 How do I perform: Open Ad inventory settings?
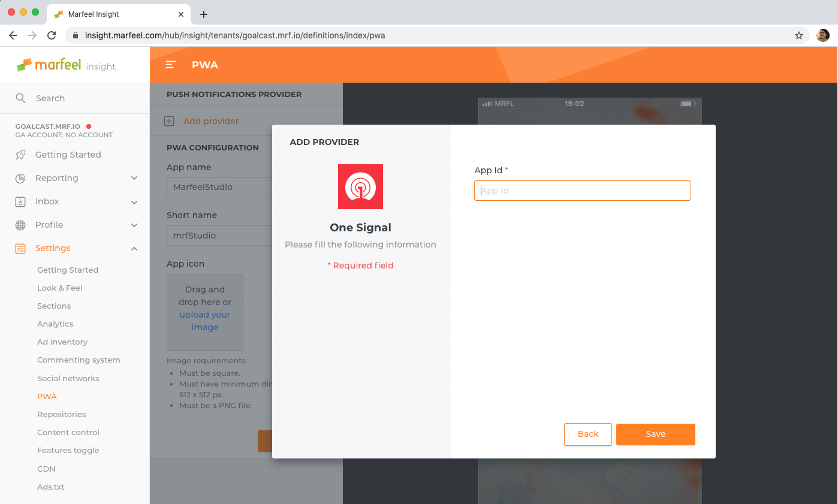(x=62, y=342)
